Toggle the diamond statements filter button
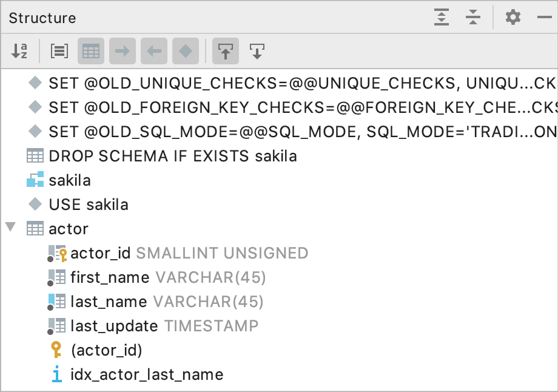Image resolution: width=558 pixels, height=392 pixels. pyautogui.click(x=186, y=52)
